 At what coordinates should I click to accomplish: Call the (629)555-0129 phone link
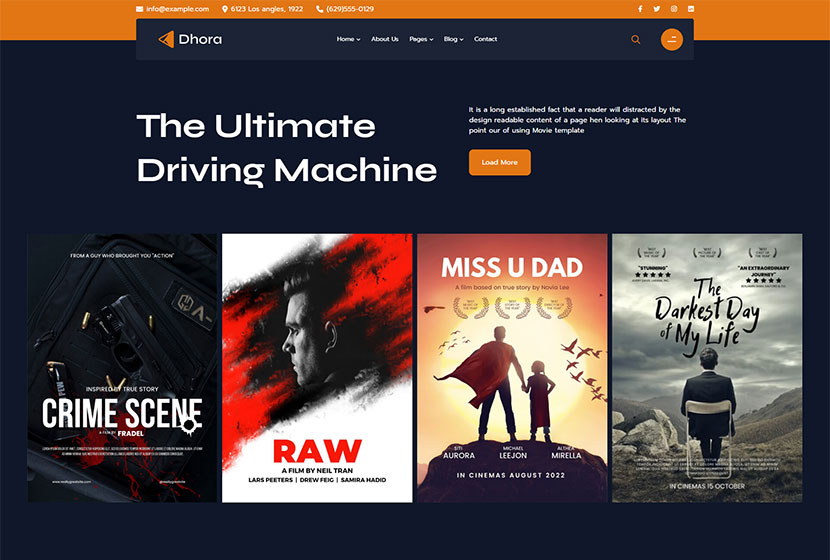[x=350, y=9]
